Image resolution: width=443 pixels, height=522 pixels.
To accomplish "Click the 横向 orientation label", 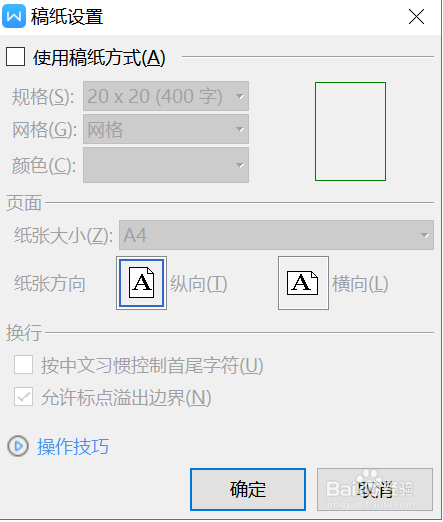I will pos(360,284).
